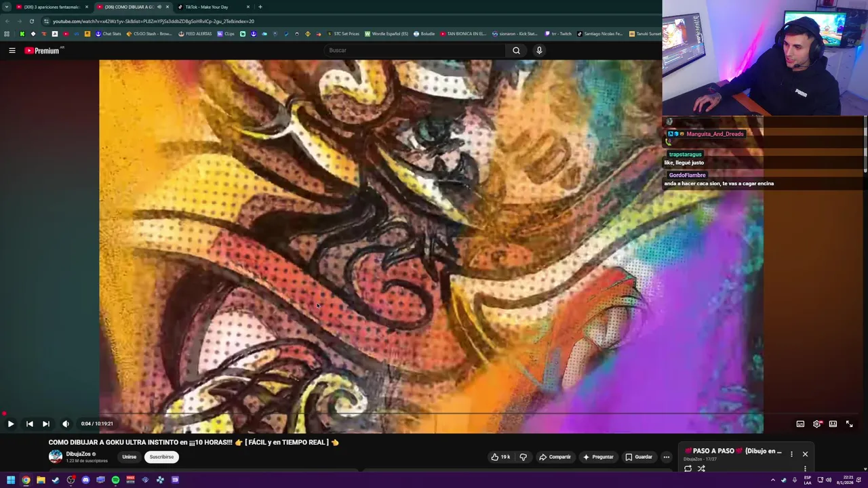Open STC Set Prices bookmark

343,34
